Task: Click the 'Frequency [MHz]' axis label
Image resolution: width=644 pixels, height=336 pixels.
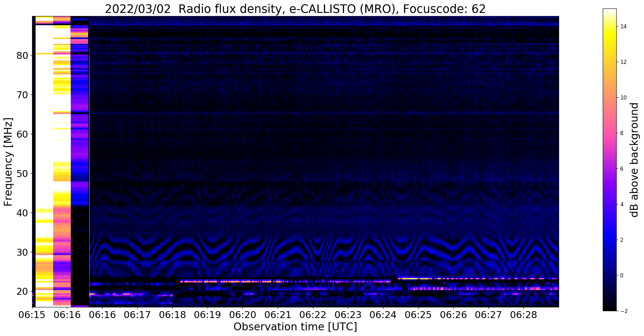Action: coord(8,162)
